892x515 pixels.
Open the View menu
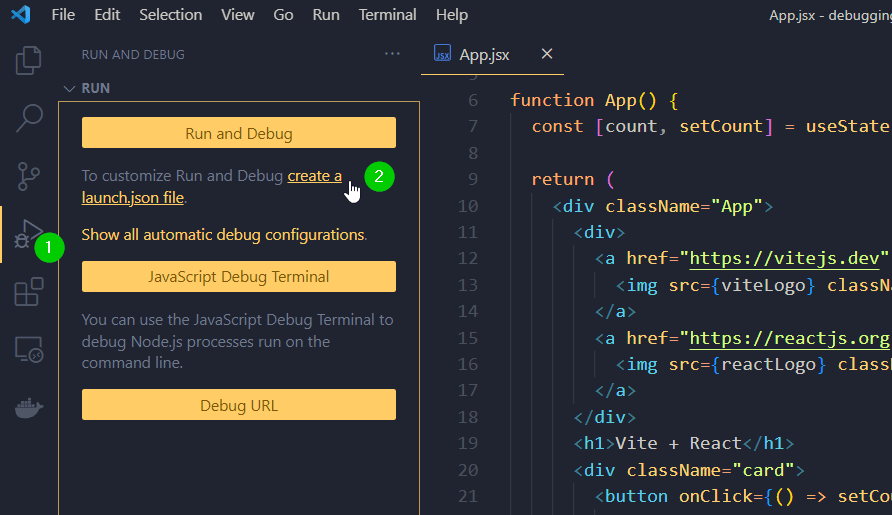pos(238,15)
